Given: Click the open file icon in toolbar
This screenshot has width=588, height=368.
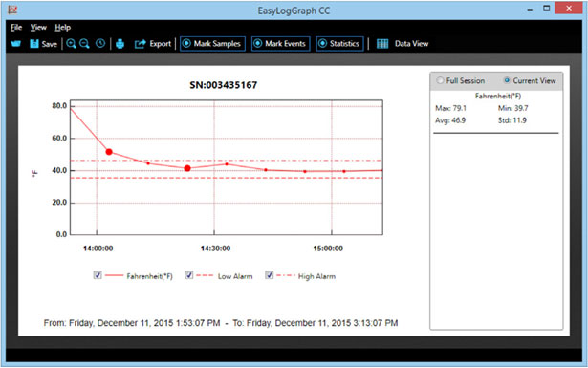Looking at the screenshot, I should (x=15, y=44).
